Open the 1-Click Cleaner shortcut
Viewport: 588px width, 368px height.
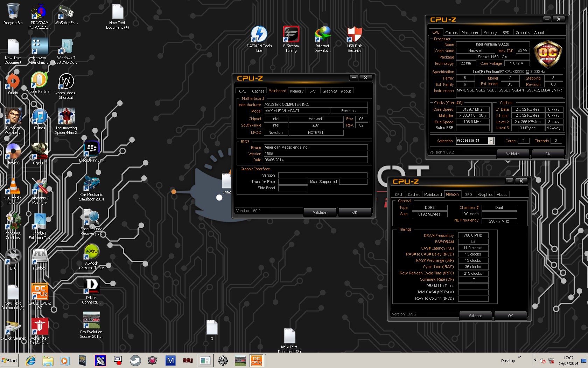tap(13, 329)
